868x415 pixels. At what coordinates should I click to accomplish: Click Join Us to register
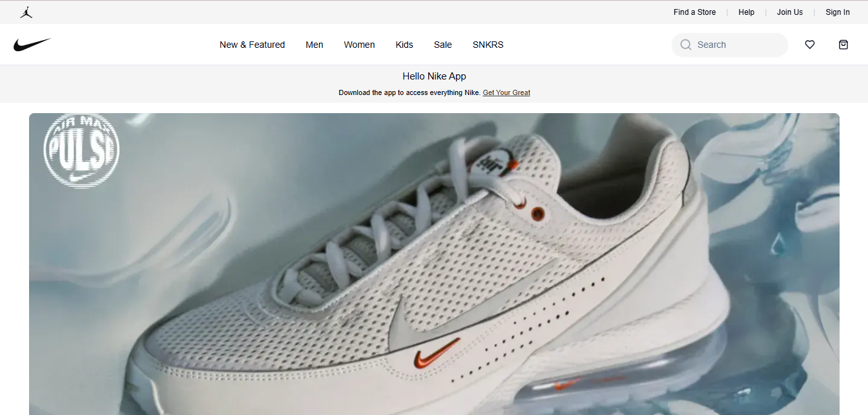[x=790, y=12]
